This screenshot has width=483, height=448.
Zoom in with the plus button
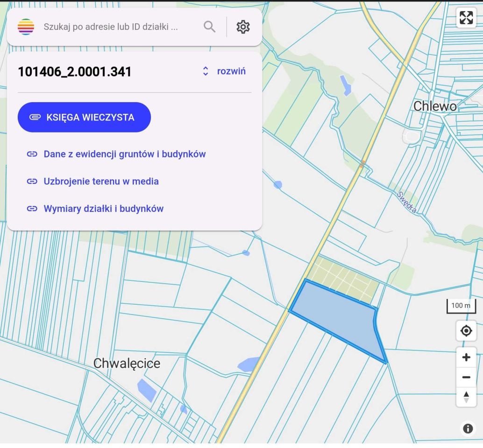(466, 357)
